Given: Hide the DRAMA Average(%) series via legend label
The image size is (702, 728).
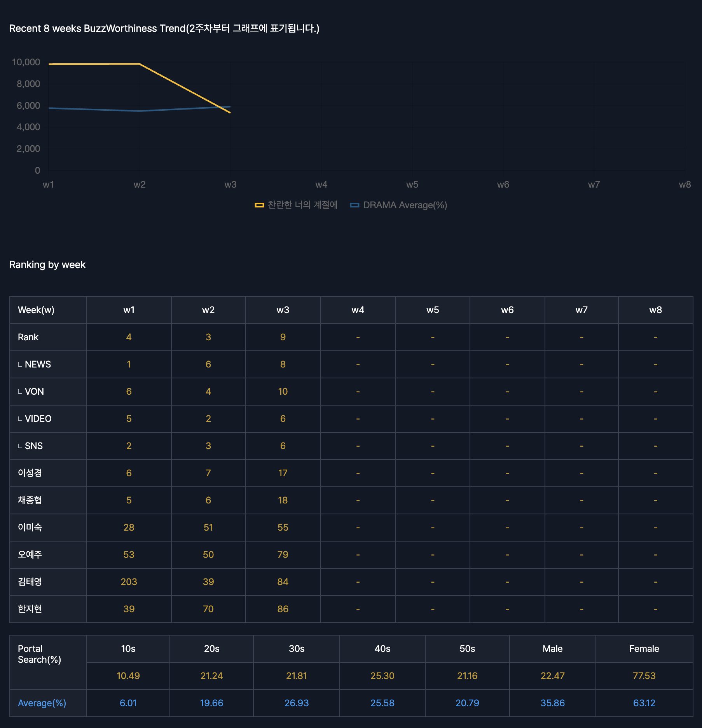Looking at the screenshot, I should coord(405,205).
